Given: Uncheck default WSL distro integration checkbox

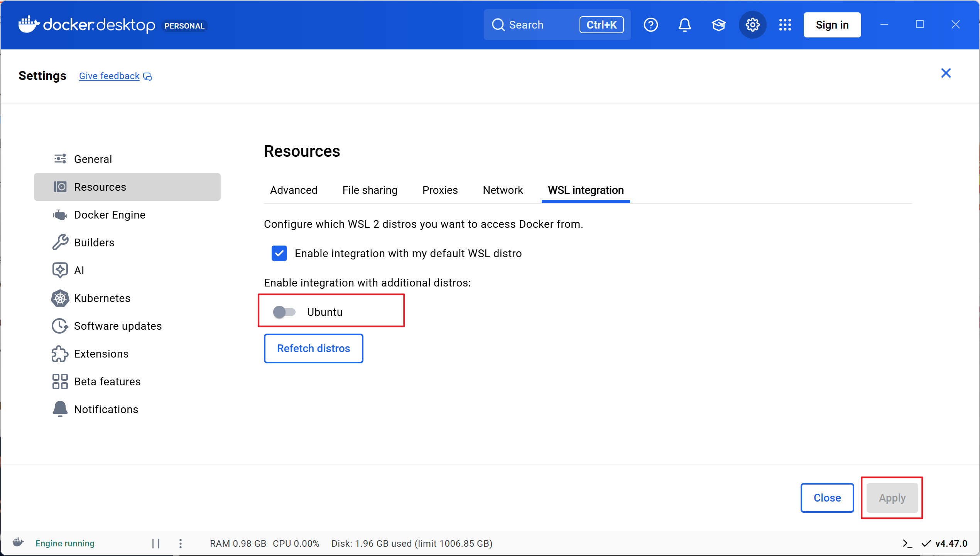Looking at the screenshot, I should point(279,253).
